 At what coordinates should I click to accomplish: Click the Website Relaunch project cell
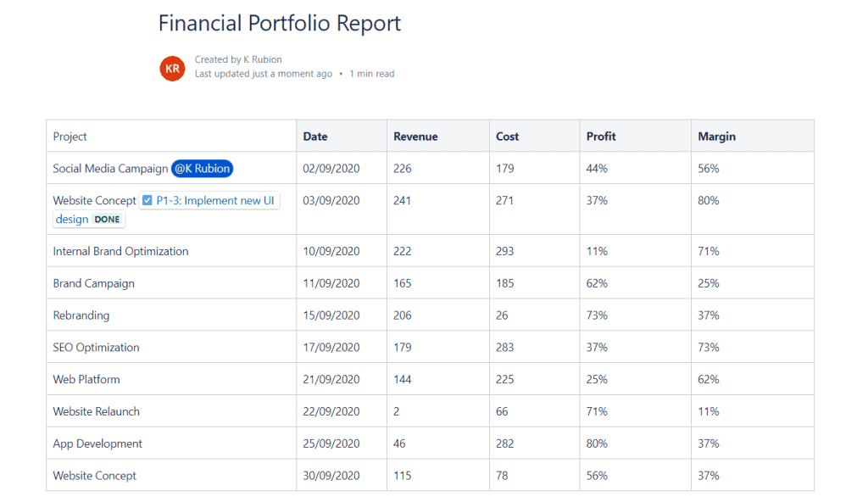click(96, 412)
